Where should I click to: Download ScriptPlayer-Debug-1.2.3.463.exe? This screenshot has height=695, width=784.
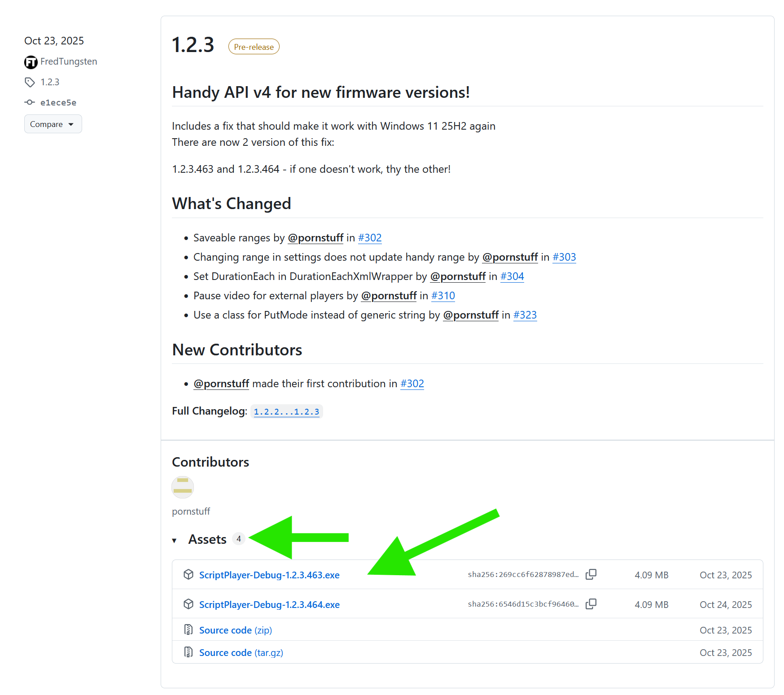(269, 575)
